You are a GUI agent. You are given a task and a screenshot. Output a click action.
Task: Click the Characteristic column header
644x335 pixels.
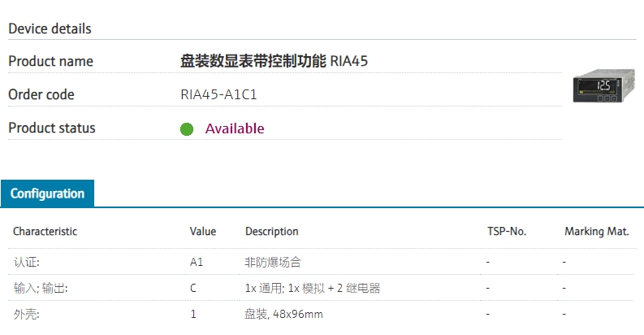[x=45, y=232]
